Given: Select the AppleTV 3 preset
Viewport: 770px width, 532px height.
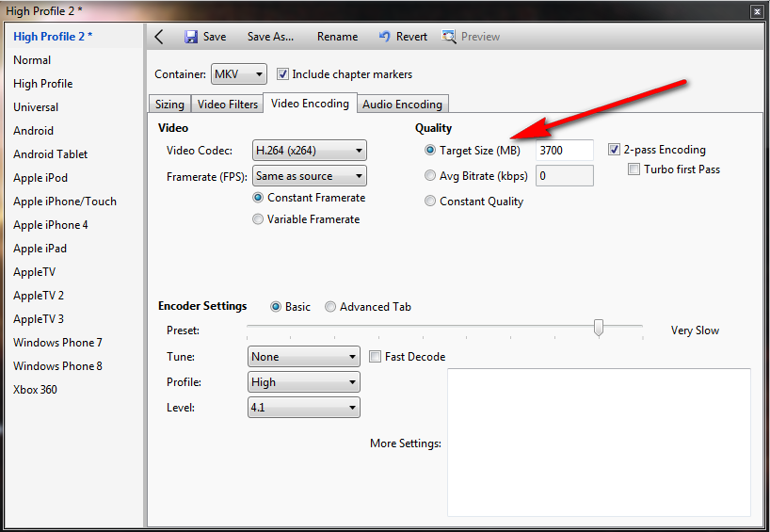Looking at the screenshot, I should click(x=39, y=319).
